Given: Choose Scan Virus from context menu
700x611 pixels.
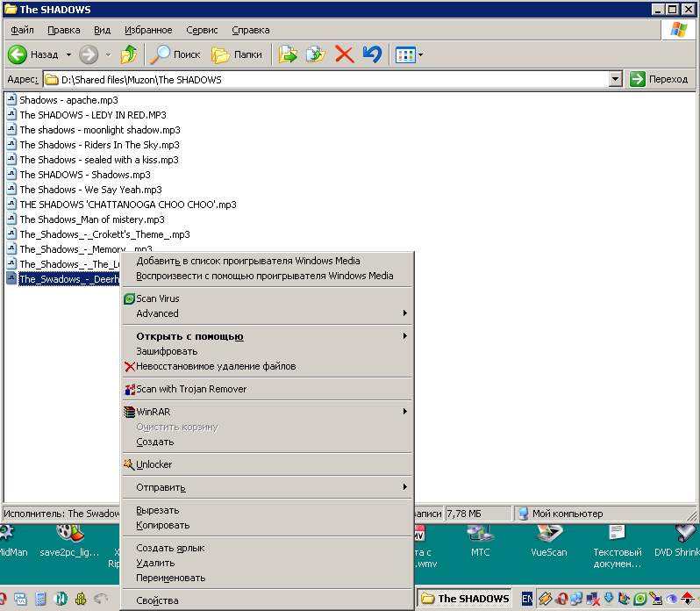Looking at the screenshot, I should pos(157,298).
